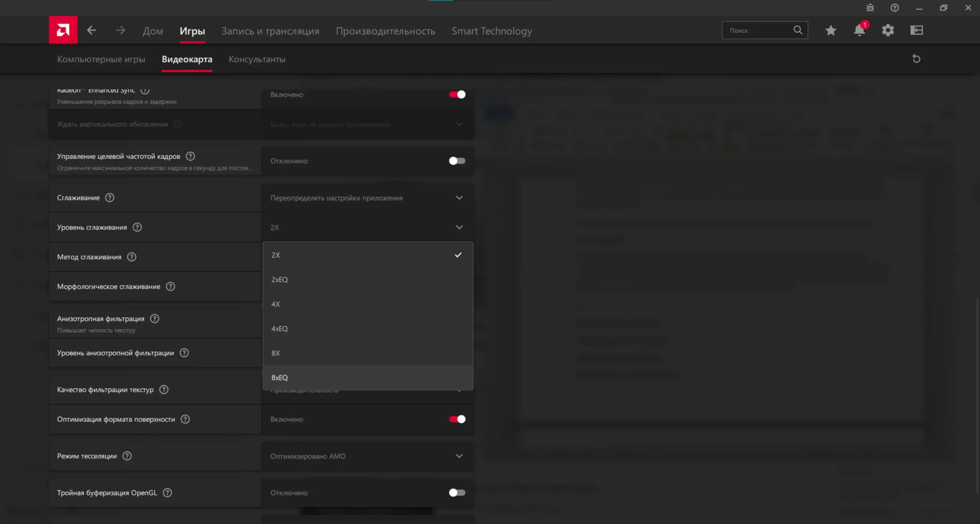980x524 pixels.
Task: Click the AMD logo home icon
Action: pos(63,30)
